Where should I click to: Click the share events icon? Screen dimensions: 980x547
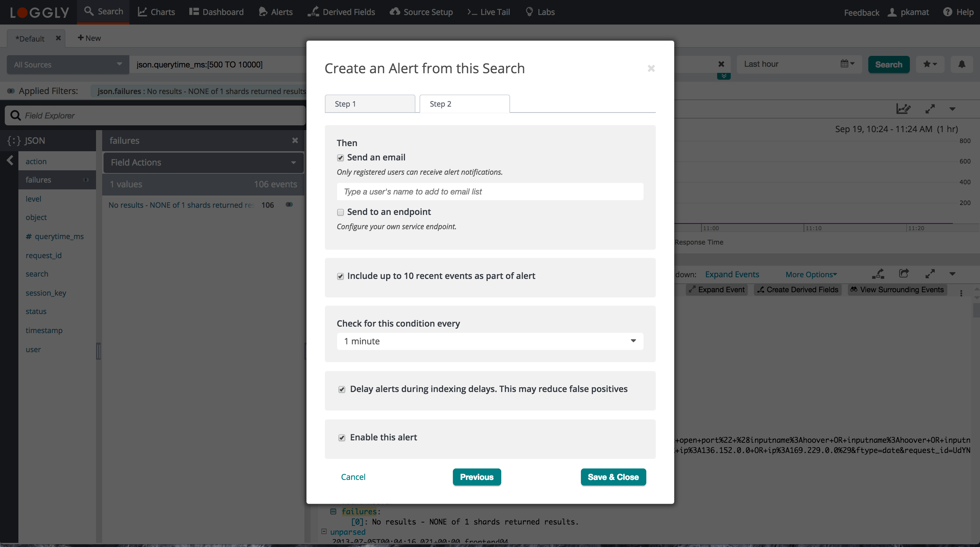[904, 274]
